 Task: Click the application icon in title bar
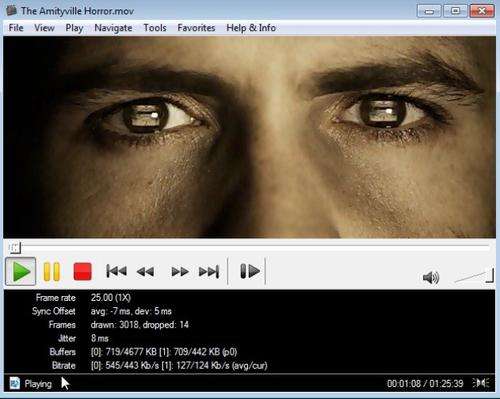pyautogui.click(x=11, y=10)
